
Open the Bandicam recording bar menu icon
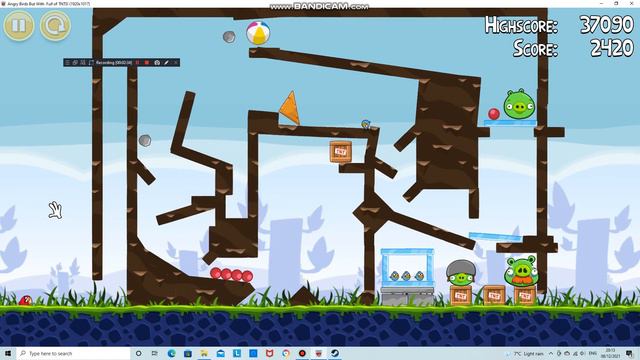(x=67, y=62)
